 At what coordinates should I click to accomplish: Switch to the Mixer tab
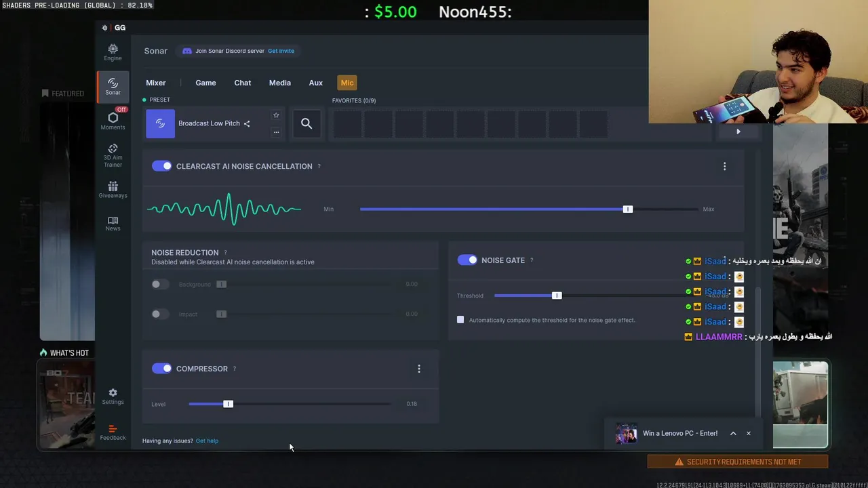(x=156, y=83)
